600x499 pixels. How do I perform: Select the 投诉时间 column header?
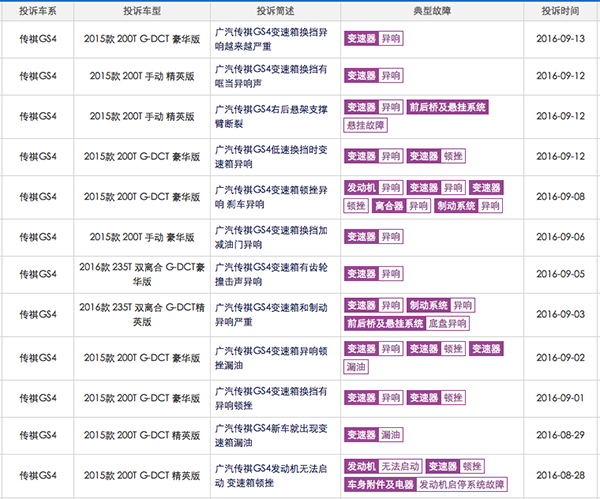click(558, 11)
